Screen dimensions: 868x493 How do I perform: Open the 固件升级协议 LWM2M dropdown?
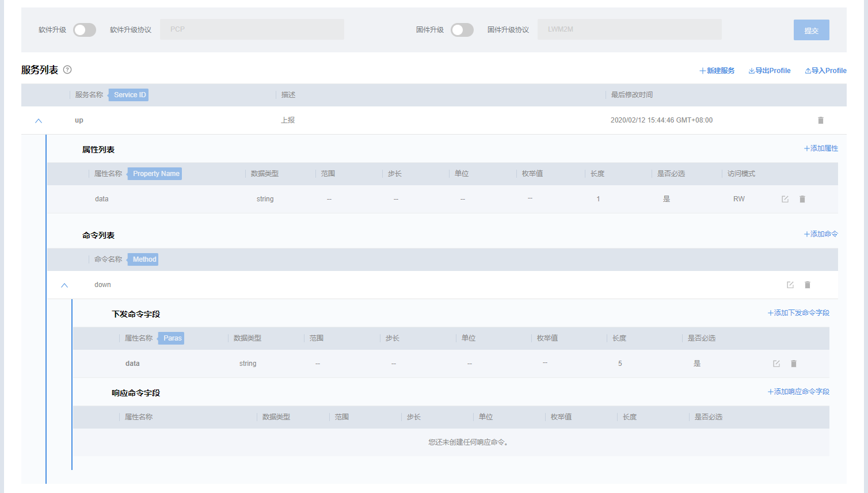629,29
